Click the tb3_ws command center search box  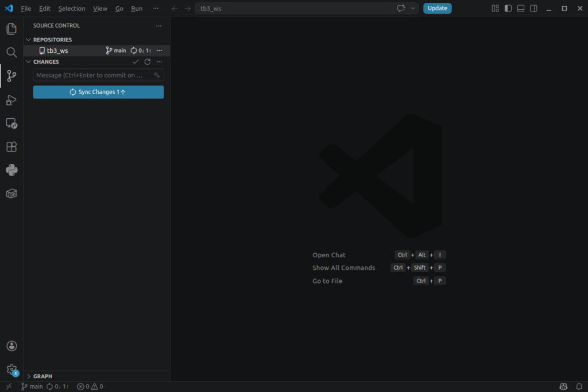coord(293,8)
